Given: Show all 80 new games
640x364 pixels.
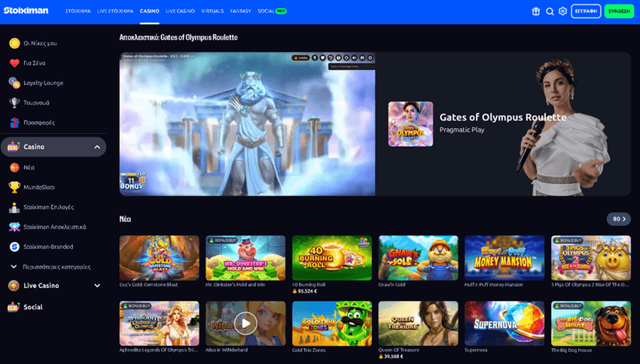Looking at the screenshot, I should point(618,219).
